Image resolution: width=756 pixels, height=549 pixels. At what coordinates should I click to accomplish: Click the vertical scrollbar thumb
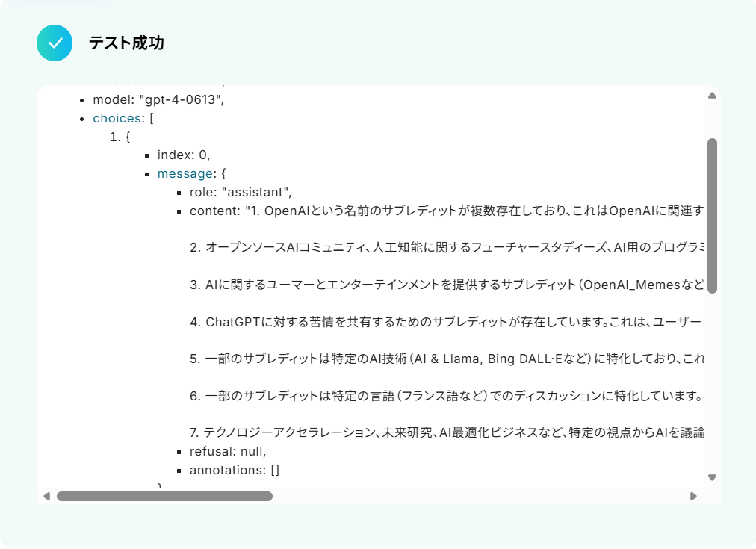coord(712,216)
